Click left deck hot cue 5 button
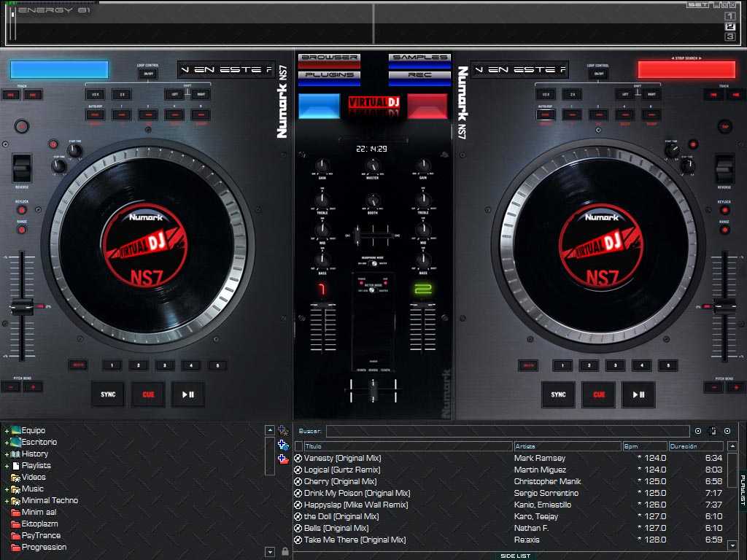 pos(217,365)
